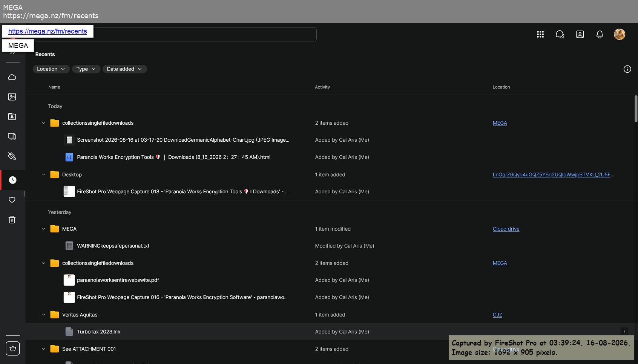The height and width of the screenshot is (364, 638).
Task: Click the vertical scrollbar thumb
Action: (x=636, y=109)
